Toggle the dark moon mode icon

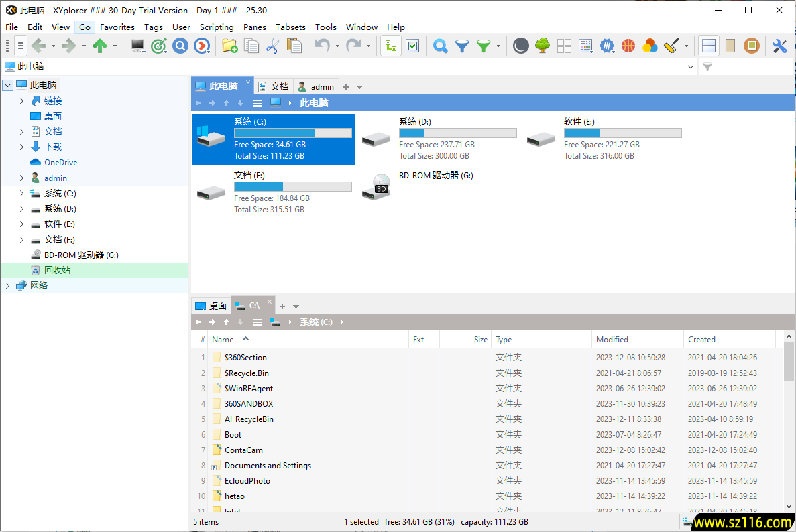click(x=521, y=46)
